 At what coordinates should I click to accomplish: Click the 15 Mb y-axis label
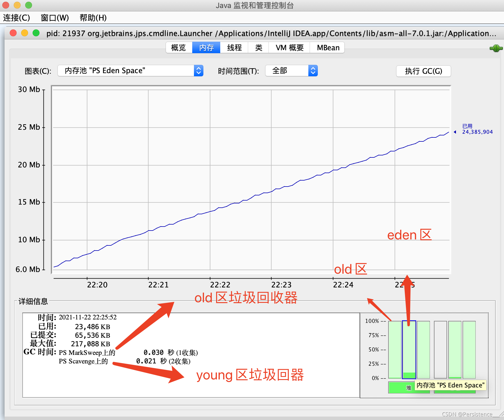(29, 202)
